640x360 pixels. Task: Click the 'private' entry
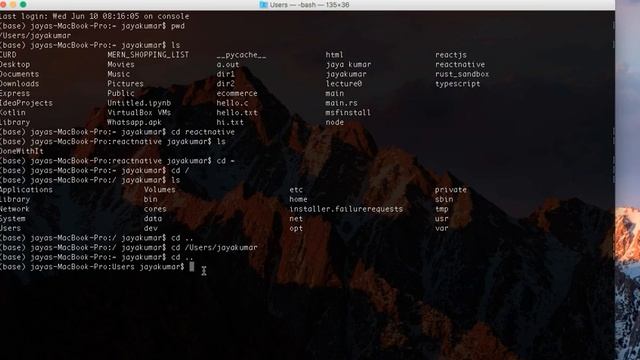coord(450,190)
